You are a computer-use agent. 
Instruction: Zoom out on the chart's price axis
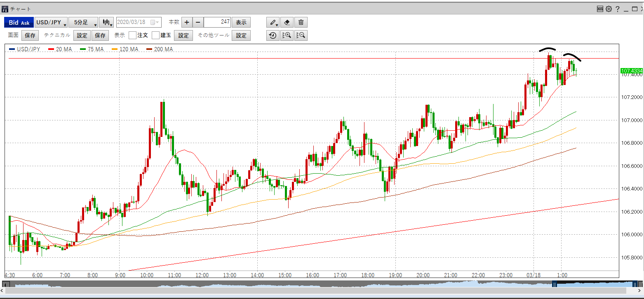pyautogui.click(x=301, y=35)
